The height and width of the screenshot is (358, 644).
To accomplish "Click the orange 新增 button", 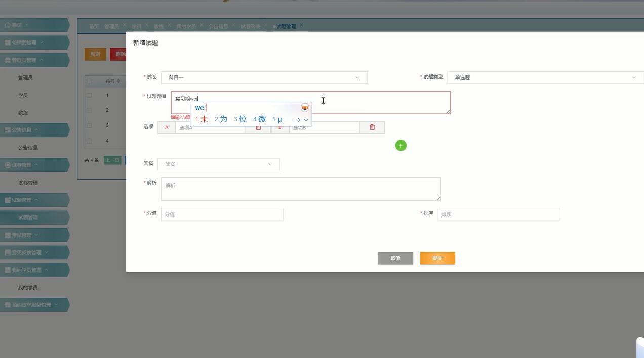I will pyautogui.click(x=95, y=54).
